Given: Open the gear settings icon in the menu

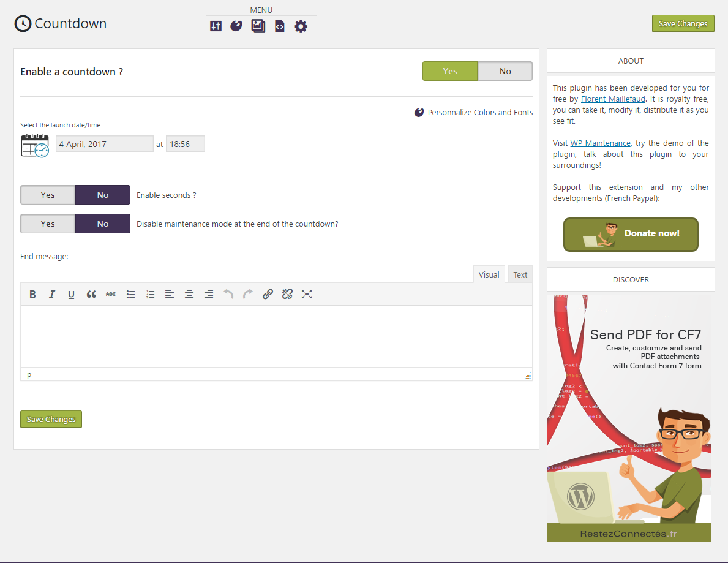Looking at the screenshot, I should tap(301, 26).
